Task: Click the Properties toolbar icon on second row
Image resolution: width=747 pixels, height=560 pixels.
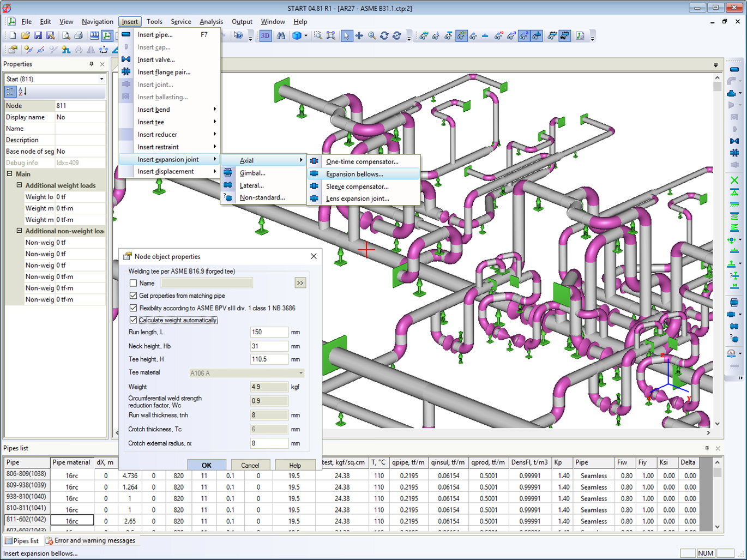Action: point(13,50)
